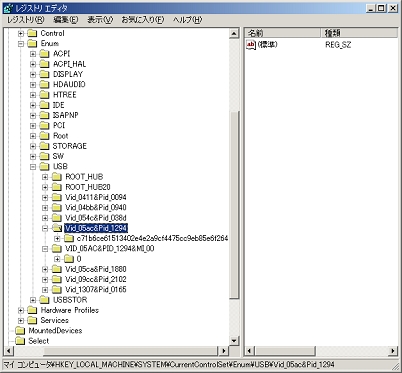
Task: Click the ISAPNP folder icon
Action: (44, 115)
